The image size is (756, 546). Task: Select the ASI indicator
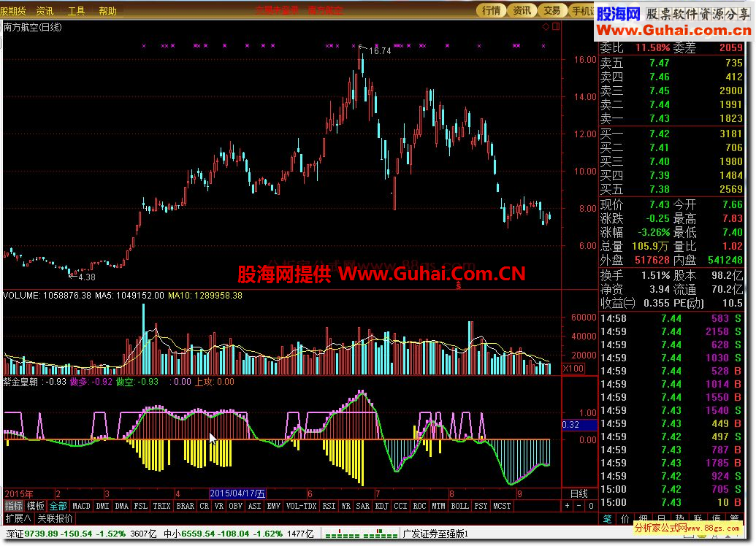pyautogui.click(x=255, y=506)
